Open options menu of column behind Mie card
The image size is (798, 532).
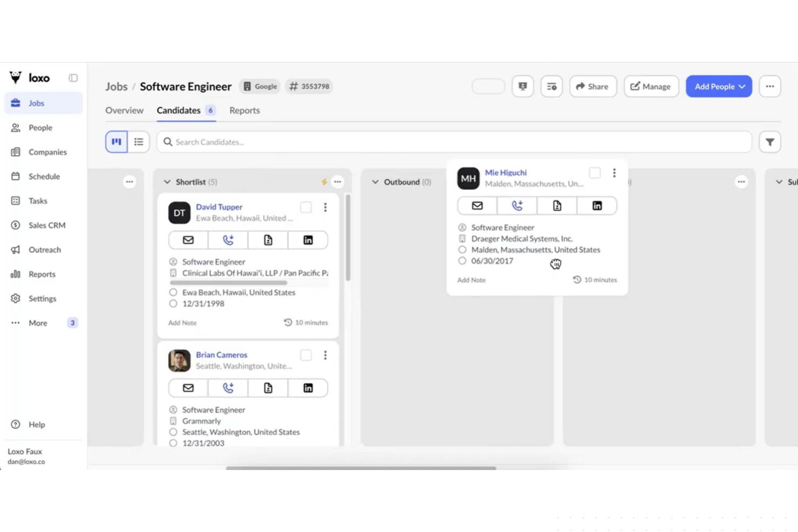(x=741, y=182)
